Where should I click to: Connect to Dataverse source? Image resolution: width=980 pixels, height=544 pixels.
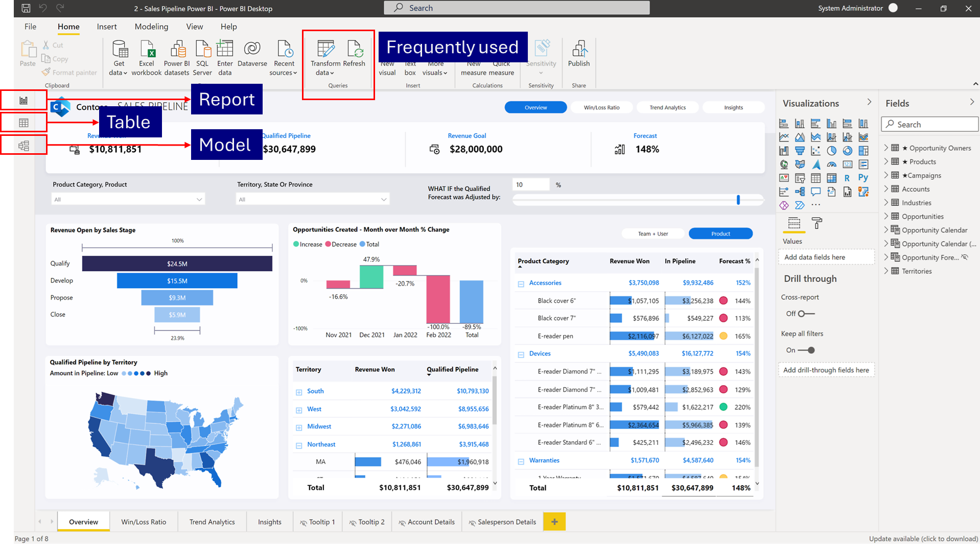pos(252,53)
